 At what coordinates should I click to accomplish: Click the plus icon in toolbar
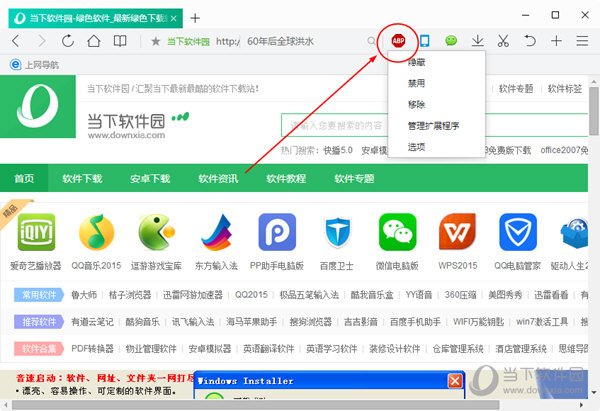coord(556,41)
